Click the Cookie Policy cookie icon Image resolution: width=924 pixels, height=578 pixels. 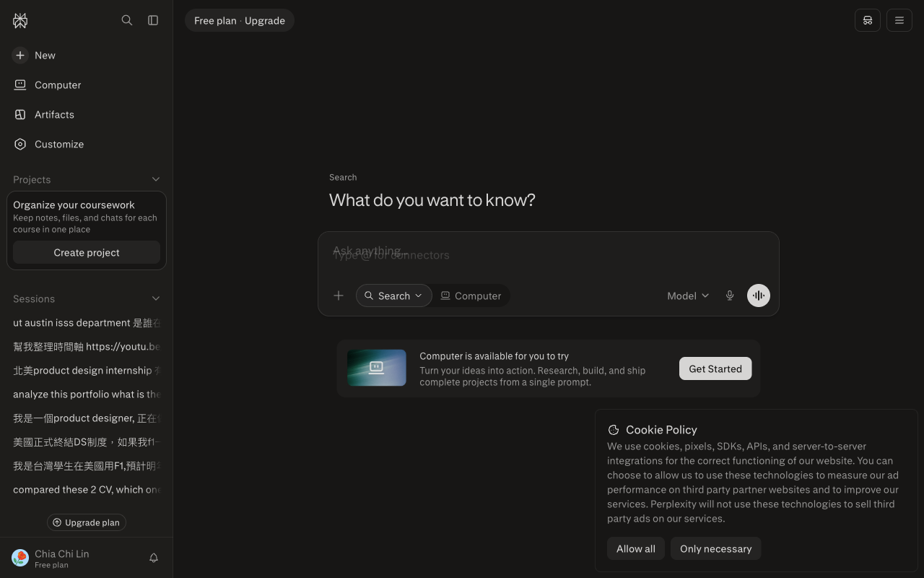(x=614, y=429)
